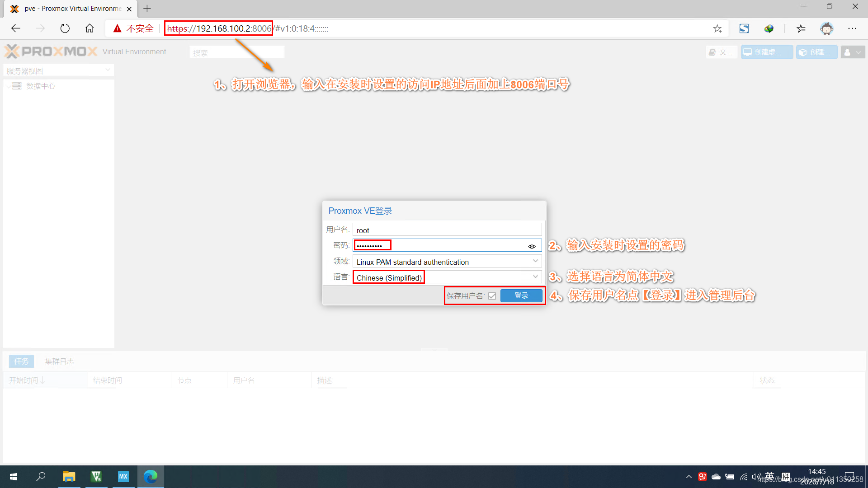Select the datacenter tree node
The image size is (868, 488).
40,86
